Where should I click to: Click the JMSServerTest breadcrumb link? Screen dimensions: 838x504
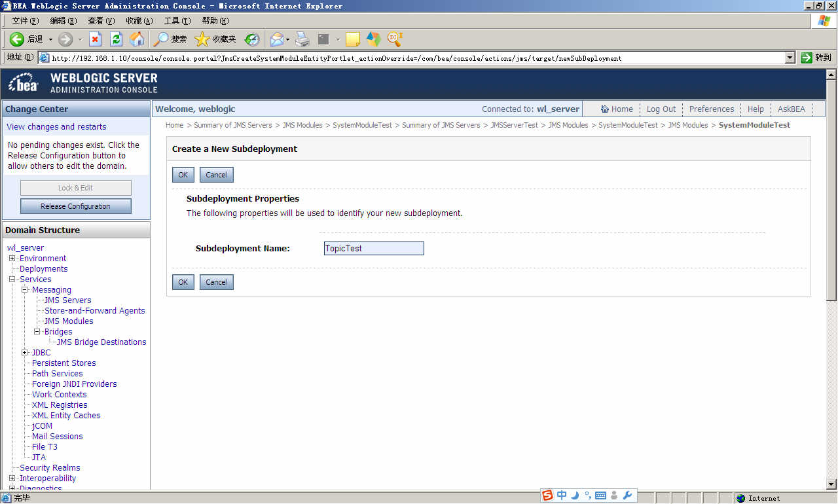[x=514, y=125]
